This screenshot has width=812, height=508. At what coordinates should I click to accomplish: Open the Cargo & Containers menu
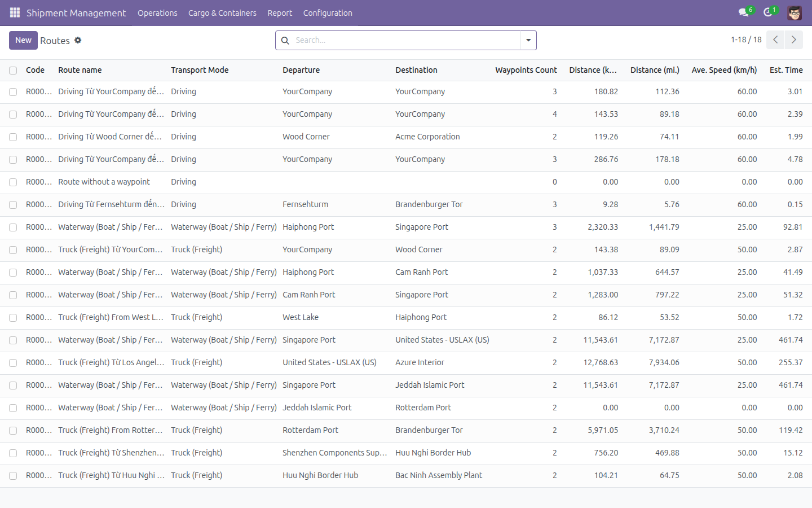tap(222, 13)
